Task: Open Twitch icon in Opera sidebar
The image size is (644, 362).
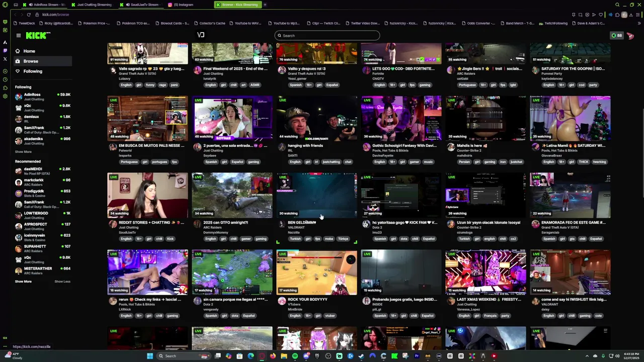Action: [5, 50]
